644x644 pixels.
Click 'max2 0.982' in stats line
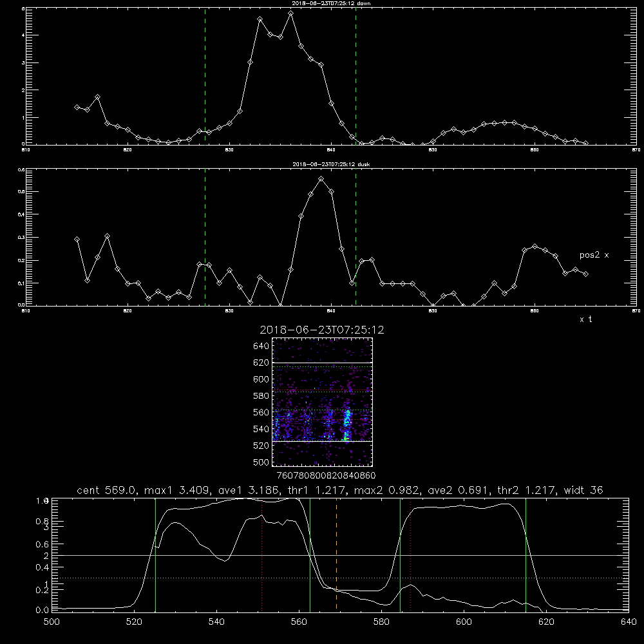[386, 490]
